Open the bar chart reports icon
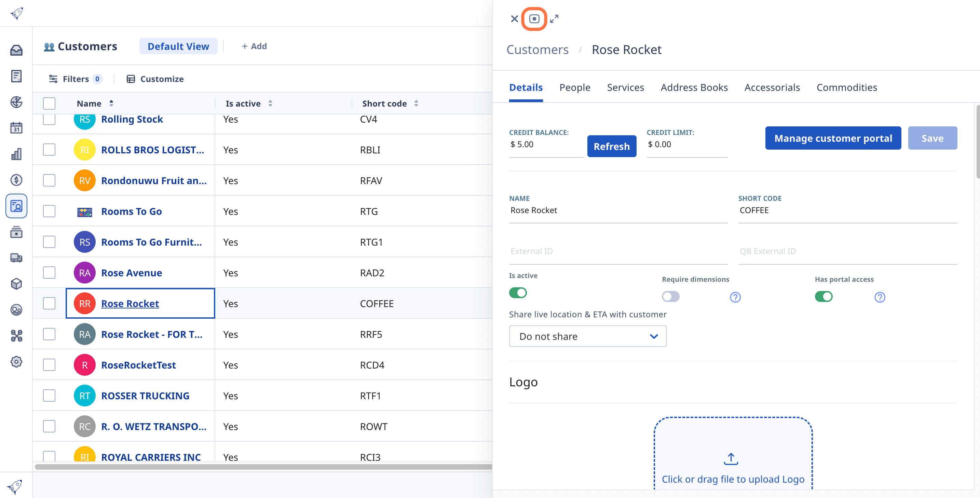The width and height of the screenshot is (980, 498). tap(16, 154)
